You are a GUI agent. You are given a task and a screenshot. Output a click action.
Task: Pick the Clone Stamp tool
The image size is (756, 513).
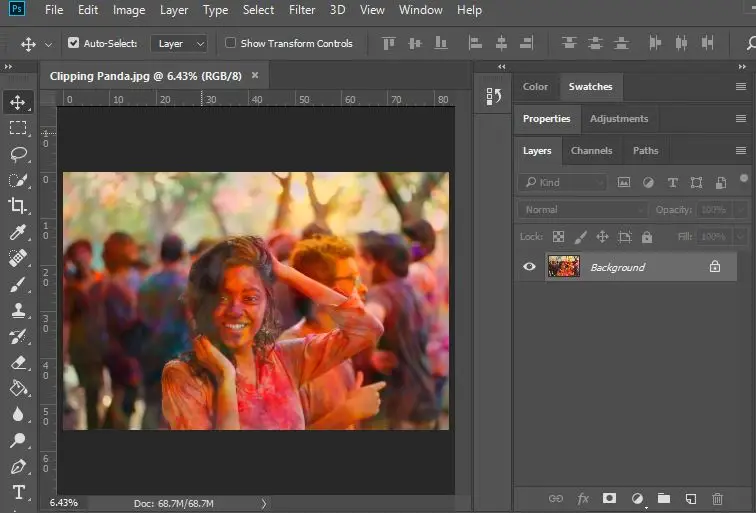18,310
